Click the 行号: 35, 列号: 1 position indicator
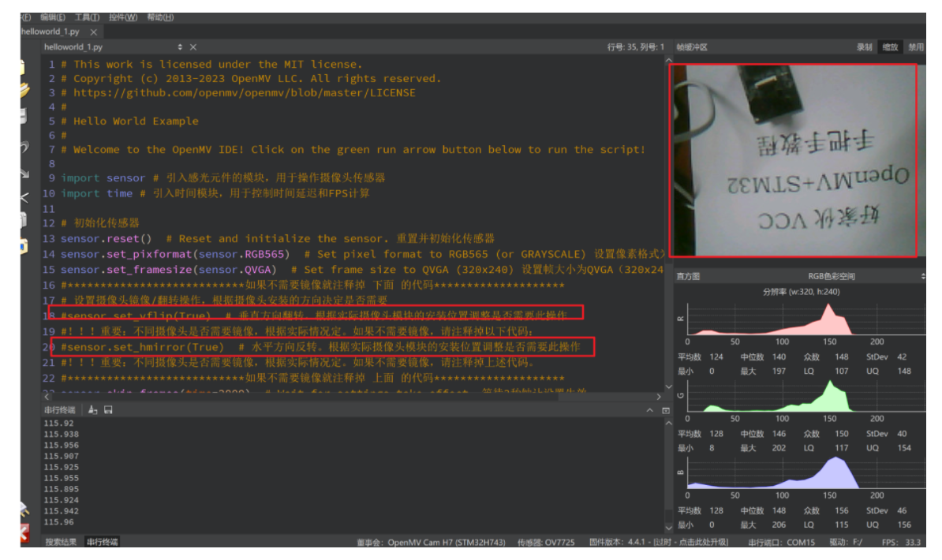The width and height of the screenshot is (942, 560). coord(636,47)
